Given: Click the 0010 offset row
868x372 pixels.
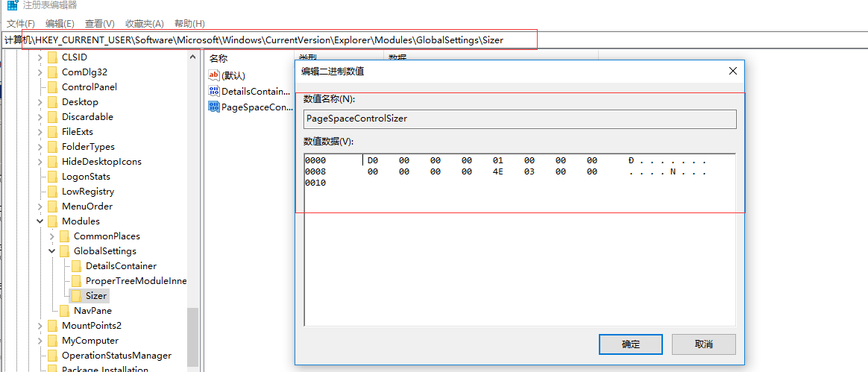Looking at the screenshot, I should pyautogui.click(x=315, y=183).
